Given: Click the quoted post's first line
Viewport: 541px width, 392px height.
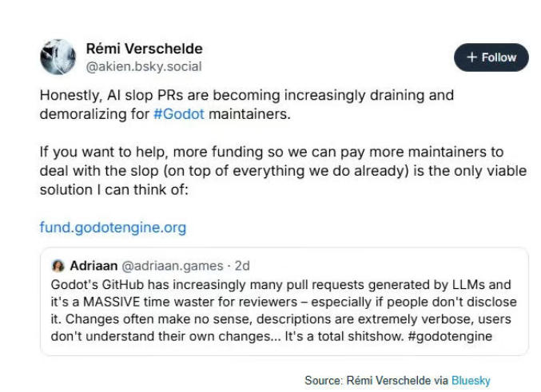Looking at the screenshot, I should coord(284,285).
